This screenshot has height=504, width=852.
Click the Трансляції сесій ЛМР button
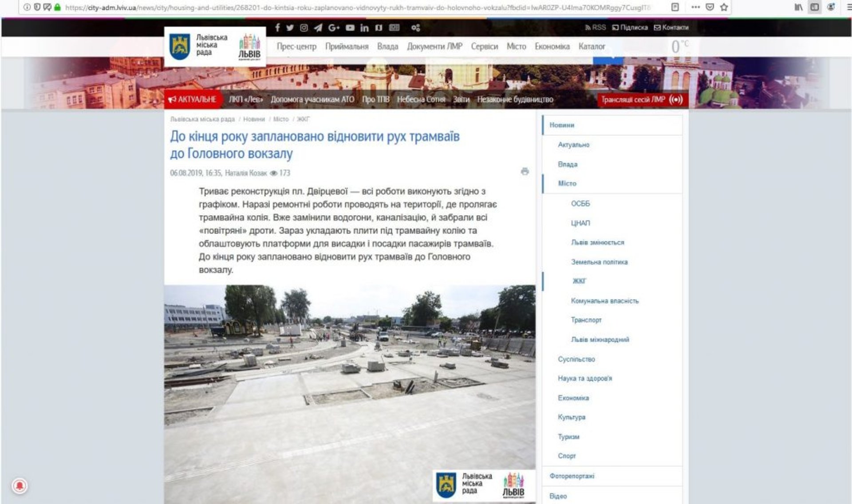tap(643, 100)
